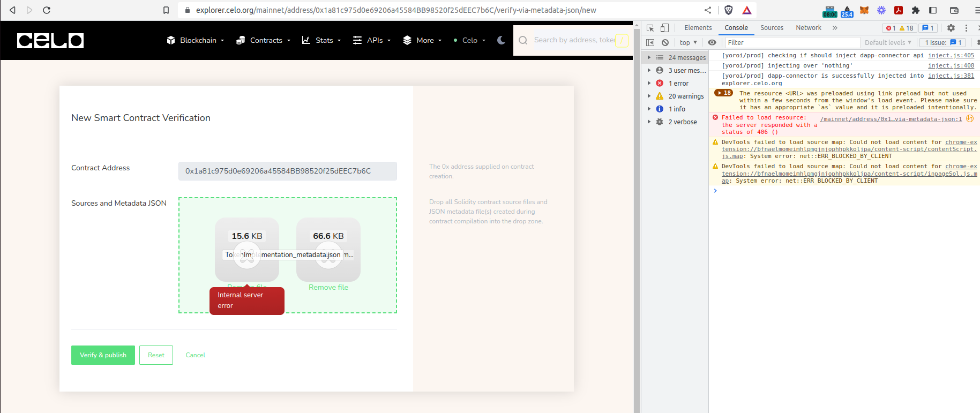The height and width of the screenshot is (413, 980).
Task: Switch to the Elements tab
Action: [x=698, y=28]
